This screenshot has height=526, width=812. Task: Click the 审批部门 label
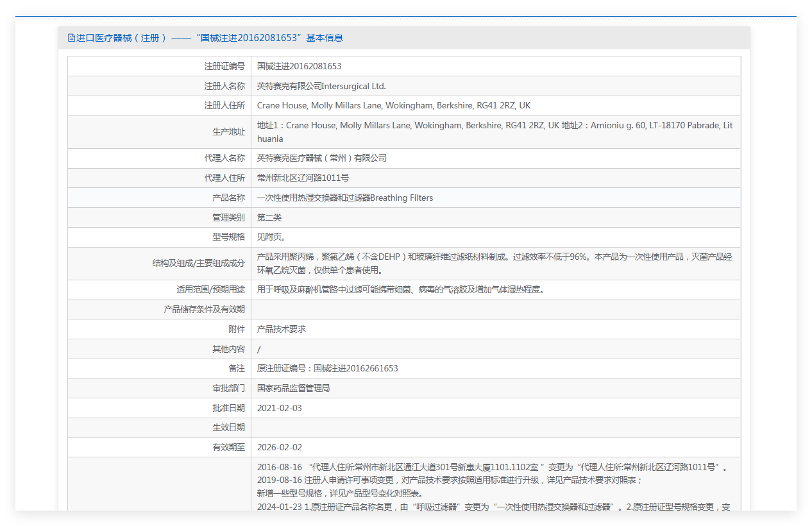[x=228, y=389]
